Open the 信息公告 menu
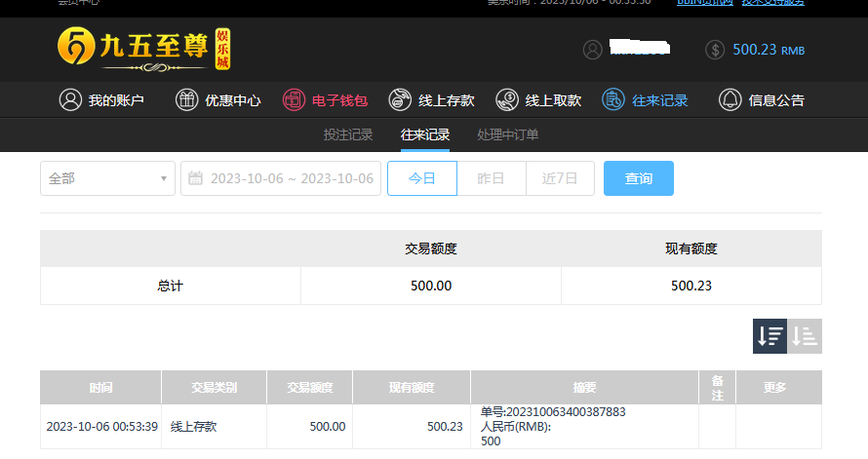 pos(761,100)
